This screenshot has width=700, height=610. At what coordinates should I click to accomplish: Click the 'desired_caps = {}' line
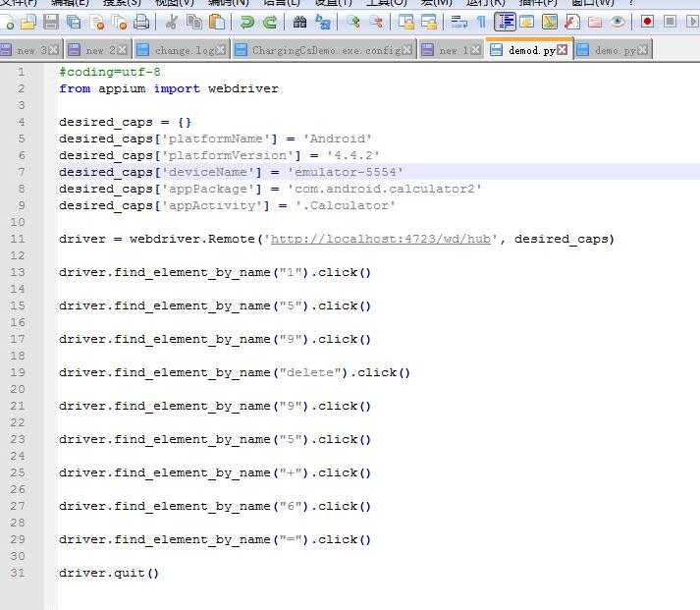125,122
